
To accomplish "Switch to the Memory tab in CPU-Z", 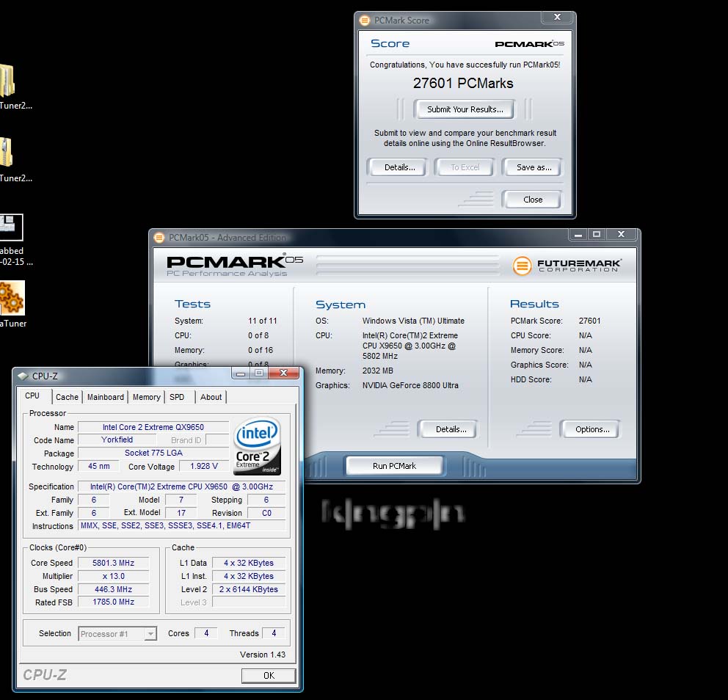I will (146, 398).
